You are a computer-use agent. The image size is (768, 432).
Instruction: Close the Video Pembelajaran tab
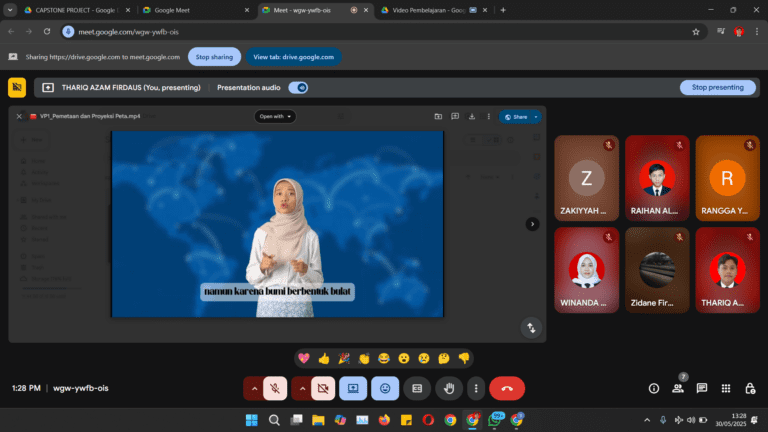[485, 10]
